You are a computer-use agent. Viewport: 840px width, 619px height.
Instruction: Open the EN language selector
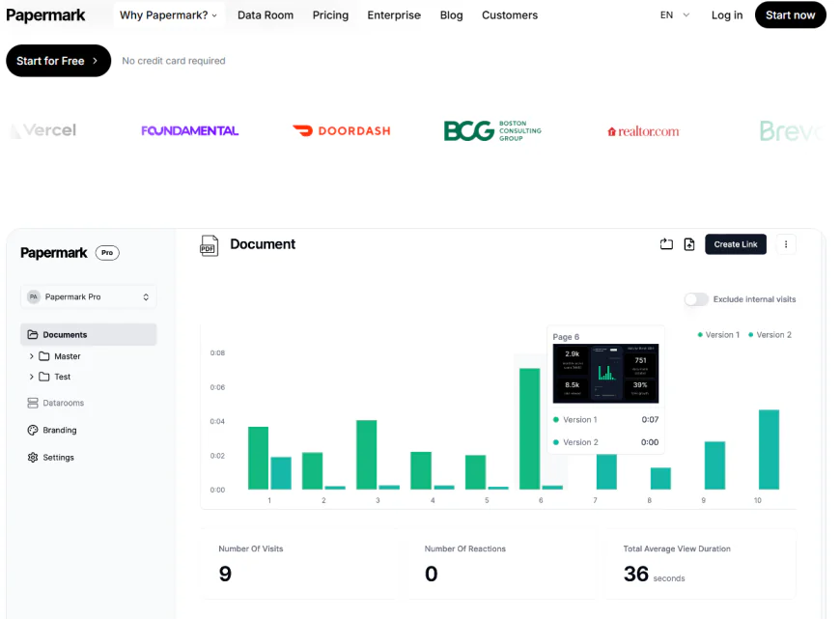[x=675, y=15]
